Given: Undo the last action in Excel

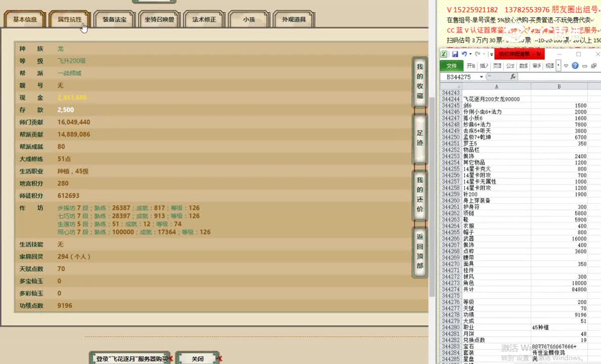Looking at the screenshot, I should click(x=464, y=54).
